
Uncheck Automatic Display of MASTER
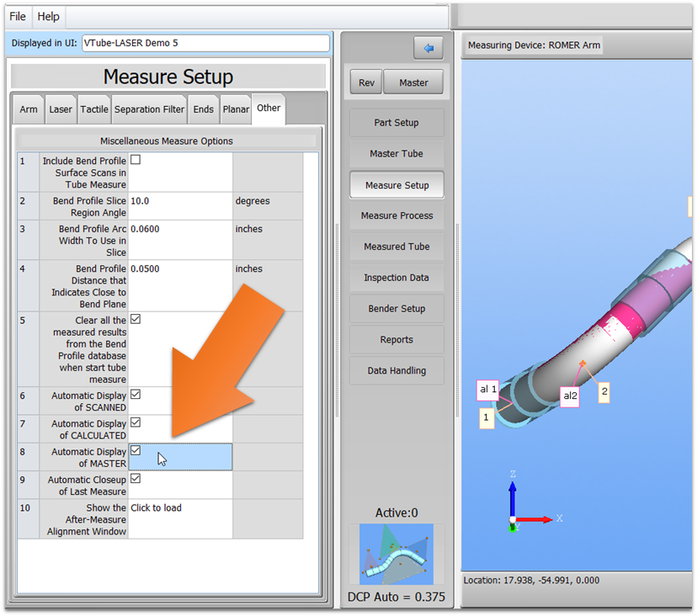coord(136,450)
